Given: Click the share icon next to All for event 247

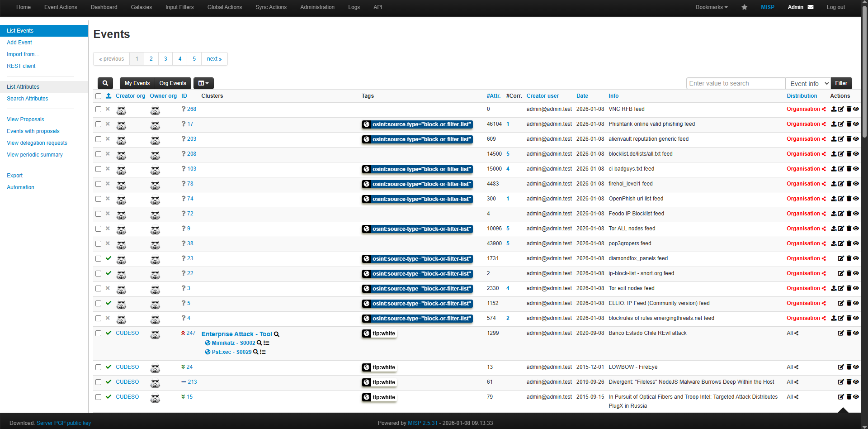Looking at the screenshot, I should point(797,333).
